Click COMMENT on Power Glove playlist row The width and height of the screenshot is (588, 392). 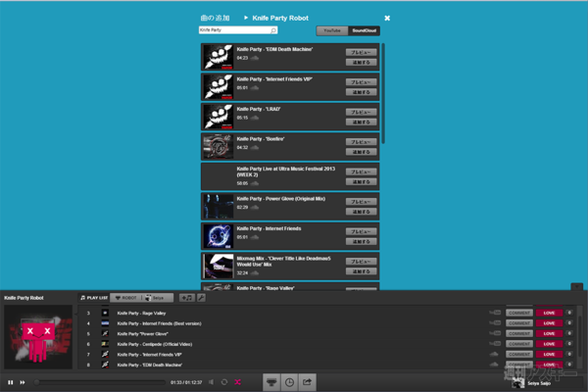click(x=519, y=333)
